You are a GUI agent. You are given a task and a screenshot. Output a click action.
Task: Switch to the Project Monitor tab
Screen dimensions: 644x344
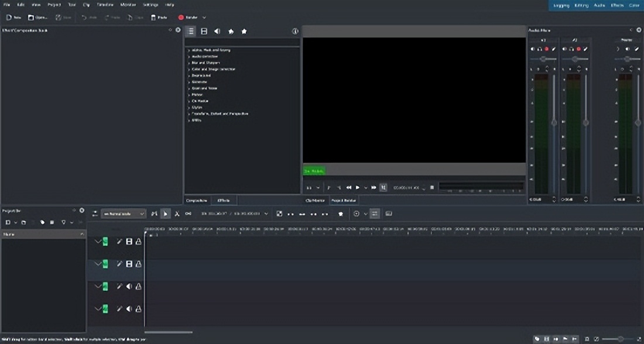(x=343, y=201)
